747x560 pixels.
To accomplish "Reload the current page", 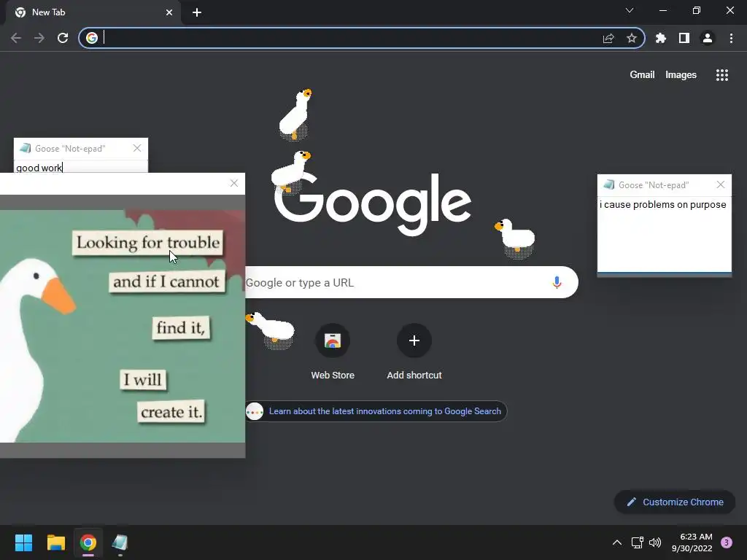I will coord(63,38).
